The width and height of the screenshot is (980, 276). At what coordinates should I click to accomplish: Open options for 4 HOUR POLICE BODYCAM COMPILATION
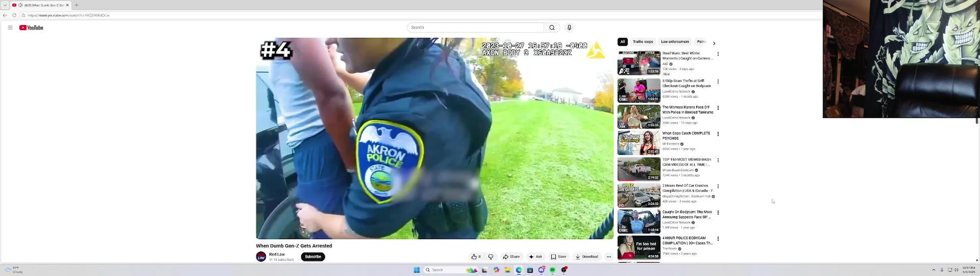(x=718, y=239)
